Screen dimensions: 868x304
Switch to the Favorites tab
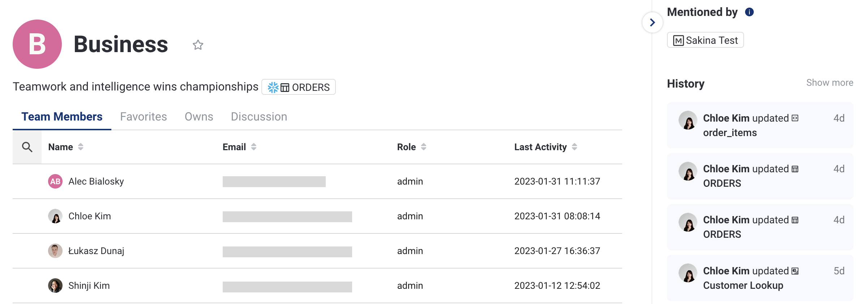pos(144,117)
